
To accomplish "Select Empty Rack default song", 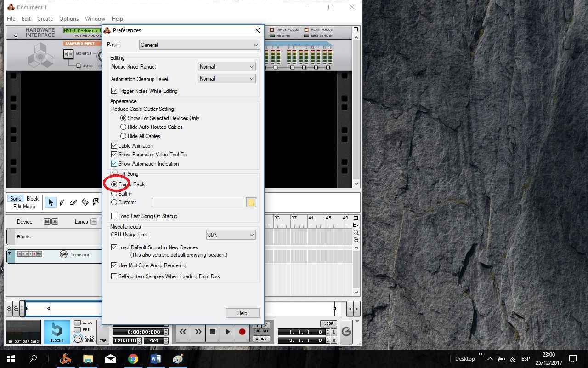I will pos(114,184).
